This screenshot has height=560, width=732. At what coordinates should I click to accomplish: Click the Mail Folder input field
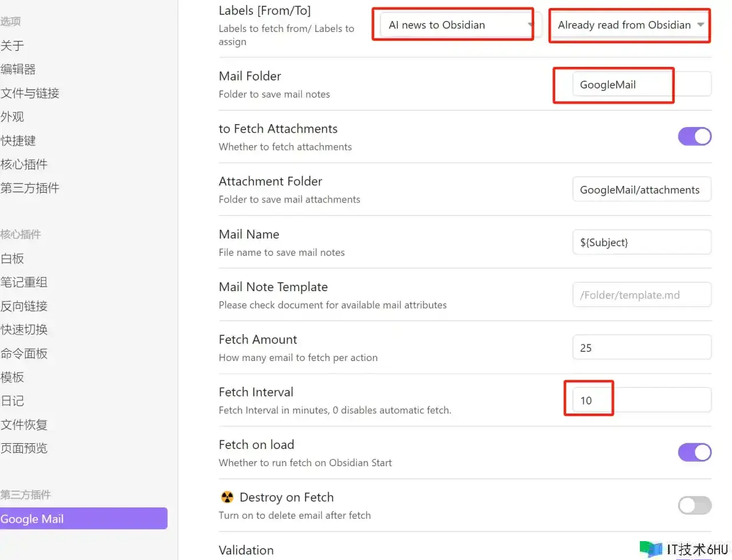point(642,84)
